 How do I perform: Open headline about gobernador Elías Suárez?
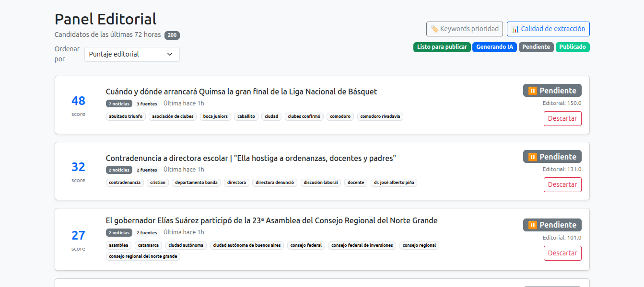[271, 220]
